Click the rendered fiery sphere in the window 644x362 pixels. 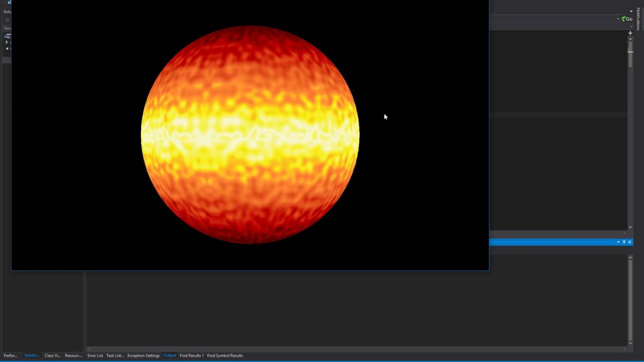tap(250, 135)
